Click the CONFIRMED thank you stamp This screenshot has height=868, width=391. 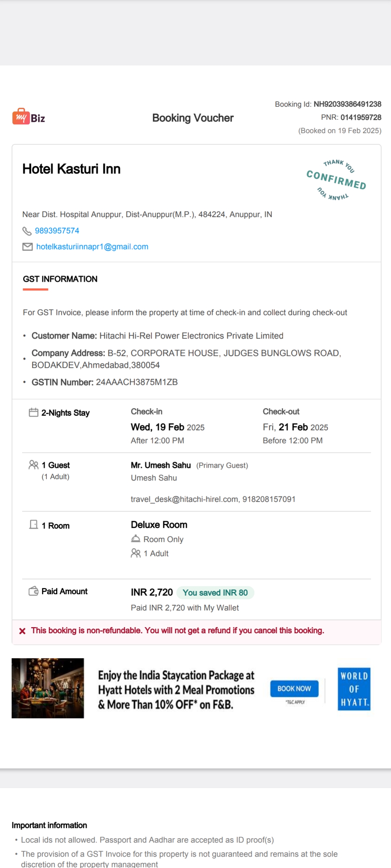(336, 180)
